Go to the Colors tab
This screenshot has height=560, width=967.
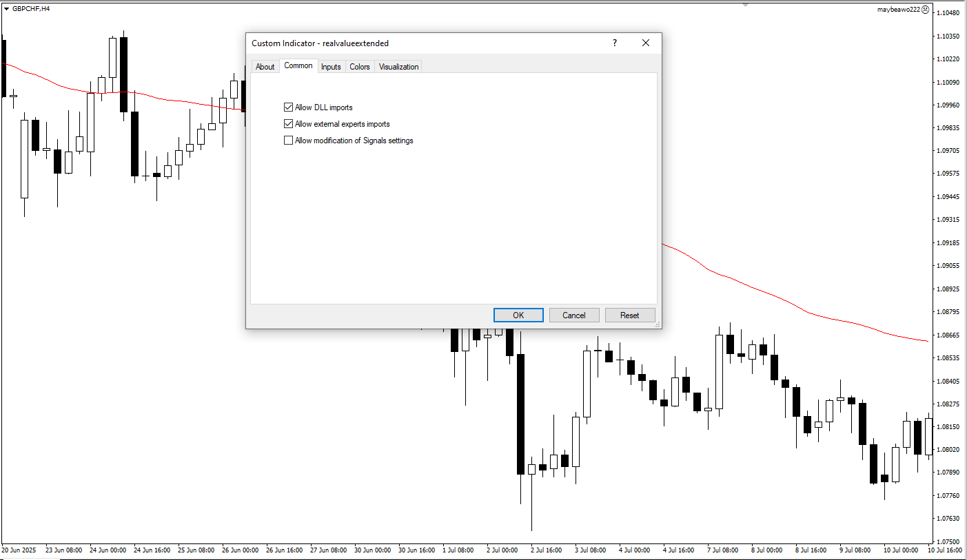(360, 67)
